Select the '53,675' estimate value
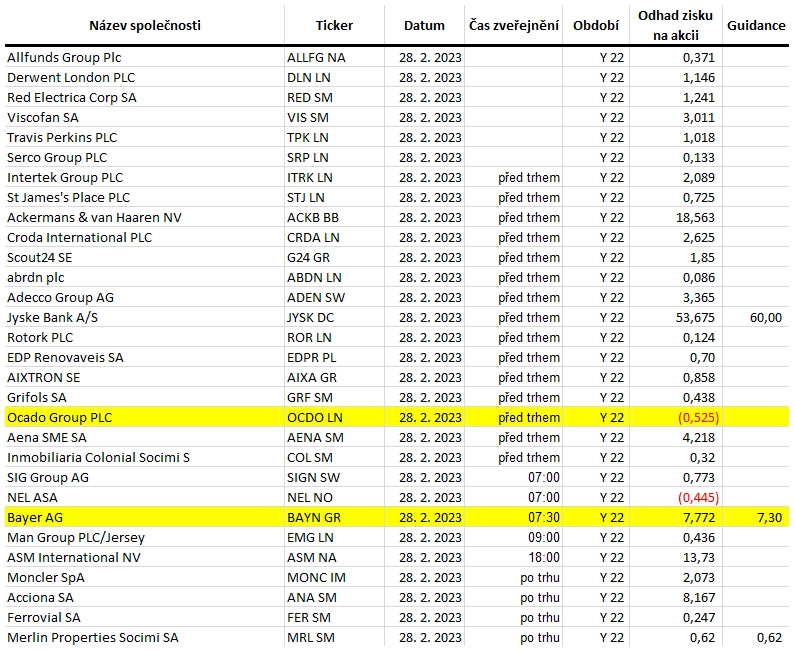 tap(695, 318)
